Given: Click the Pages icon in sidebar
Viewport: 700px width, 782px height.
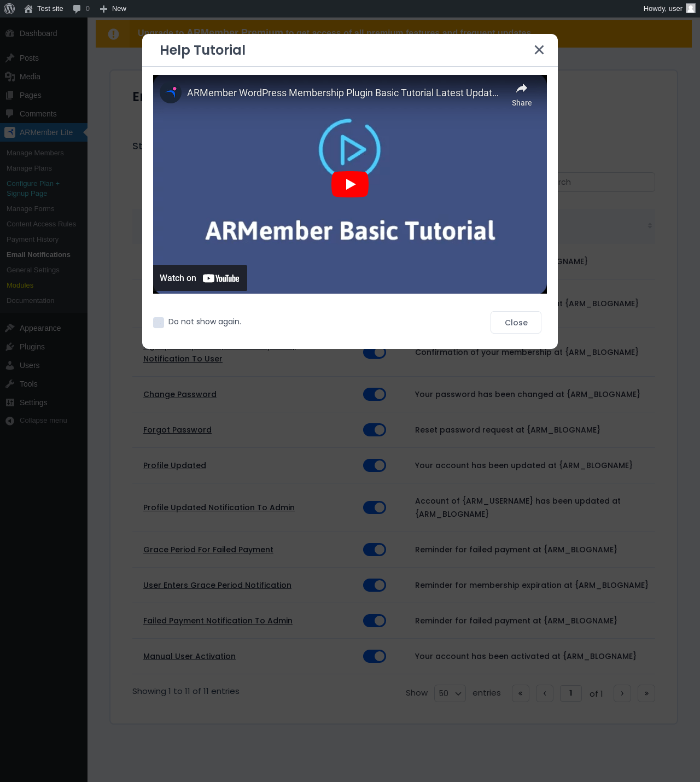Looking at the screenshot, I should [10, 95].
